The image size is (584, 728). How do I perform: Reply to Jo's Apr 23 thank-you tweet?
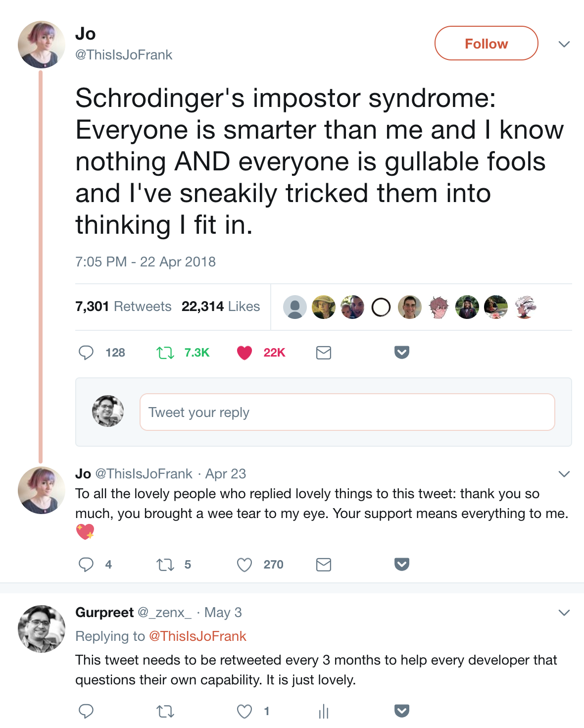pyautogui.click(x=86, y=565)
